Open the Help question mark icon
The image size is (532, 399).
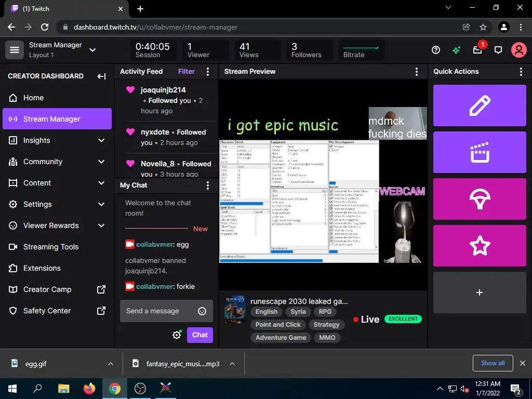pos(436,50)
